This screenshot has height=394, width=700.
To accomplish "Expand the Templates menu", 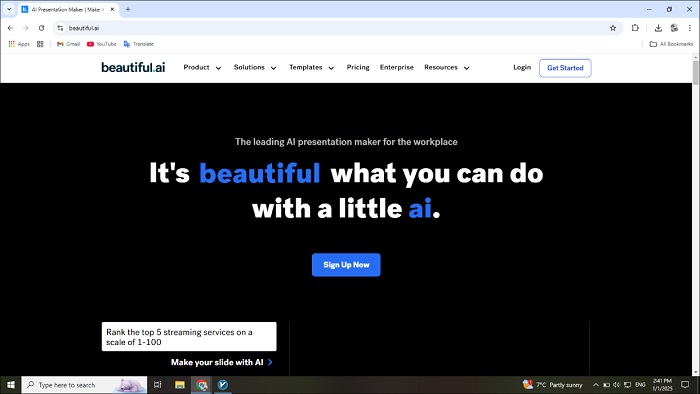I will (311, 67).
